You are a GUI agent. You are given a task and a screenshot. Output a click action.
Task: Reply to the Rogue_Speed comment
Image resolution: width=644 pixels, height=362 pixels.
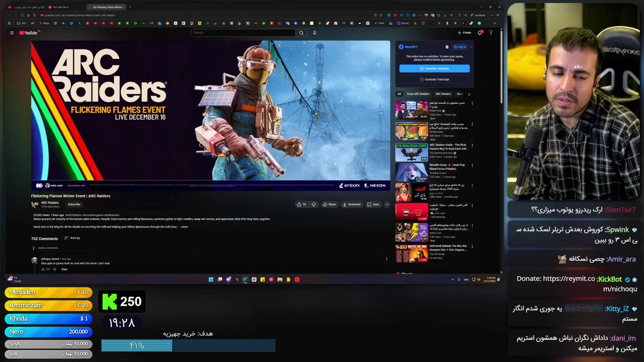click(64, 269)
